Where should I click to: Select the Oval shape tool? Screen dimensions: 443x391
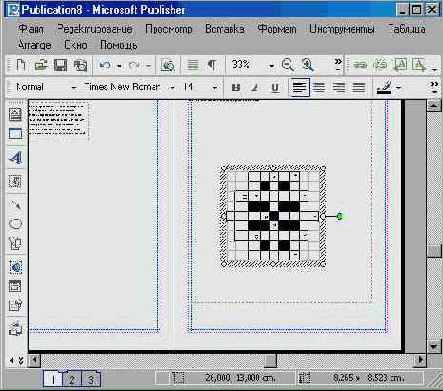click(x=15, y=223)
